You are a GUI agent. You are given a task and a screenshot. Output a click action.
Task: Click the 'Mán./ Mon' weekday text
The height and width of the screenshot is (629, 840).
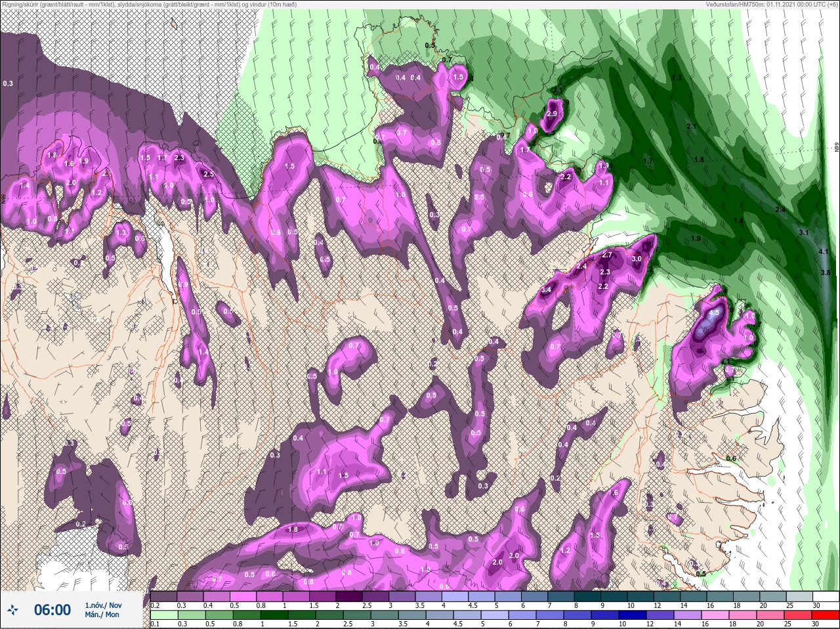[x=102, y=615]
